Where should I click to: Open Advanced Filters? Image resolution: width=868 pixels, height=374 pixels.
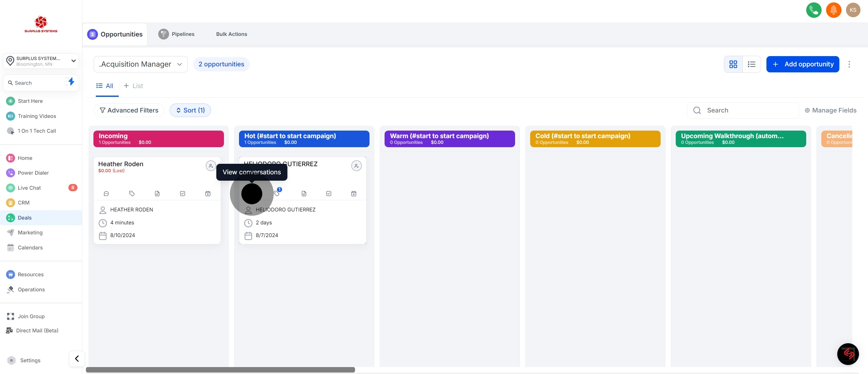[x=129, y=110]
